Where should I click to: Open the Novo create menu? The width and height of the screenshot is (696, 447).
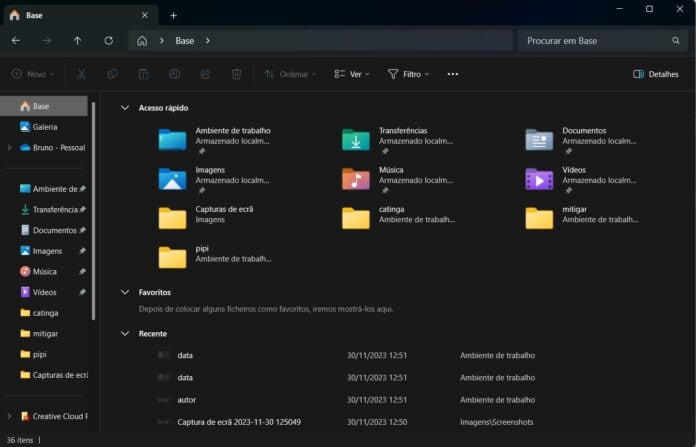coord(34,74)
